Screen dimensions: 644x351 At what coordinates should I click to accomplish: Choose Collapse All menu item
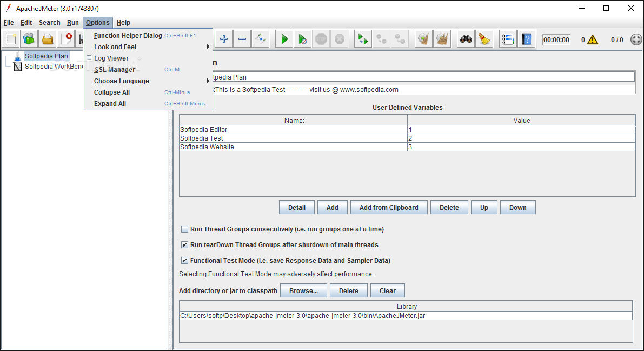click(x=148, y=92)
